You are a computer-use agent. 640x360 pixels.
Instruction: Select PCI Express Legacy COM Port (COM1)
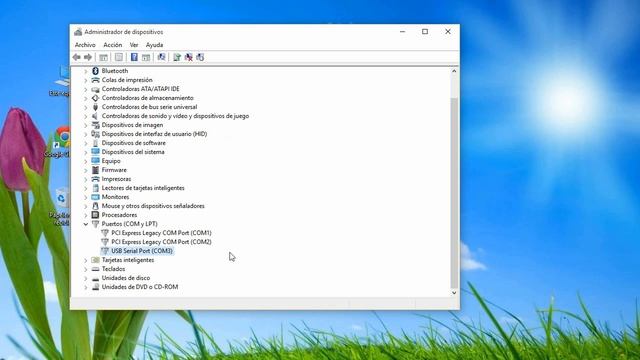click(x=161, y=233)
